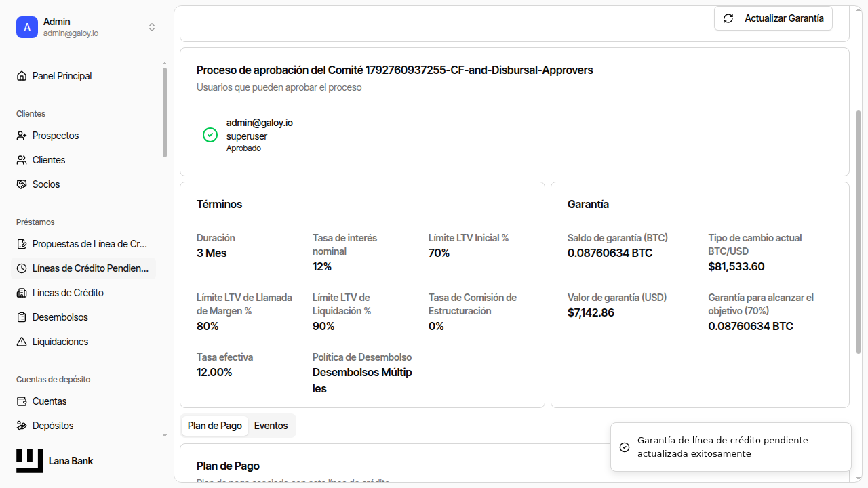The height and width of the screenshot is (488, 868).
Task: Go to Desembolsos in sidebar
Action: [x=84, y=317]
